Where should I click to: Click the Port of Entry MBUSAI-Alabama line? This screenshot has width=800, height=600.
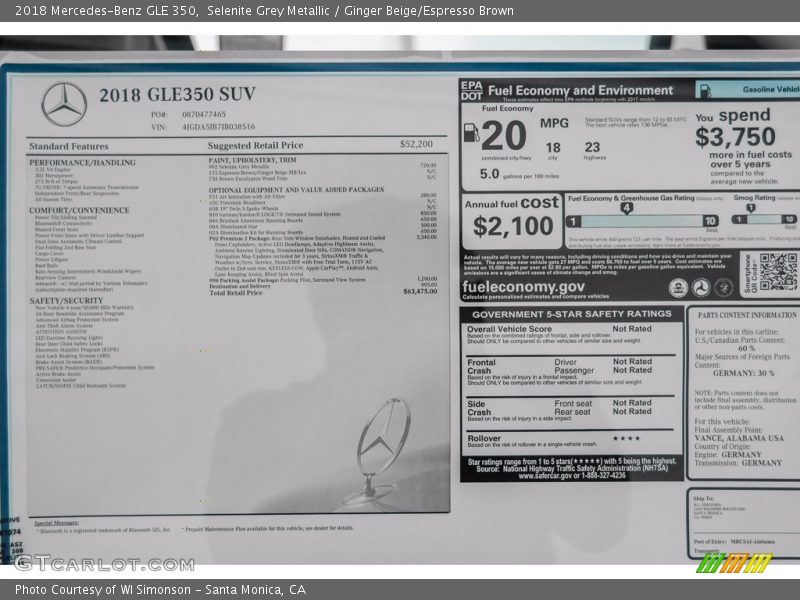[734, 541]
